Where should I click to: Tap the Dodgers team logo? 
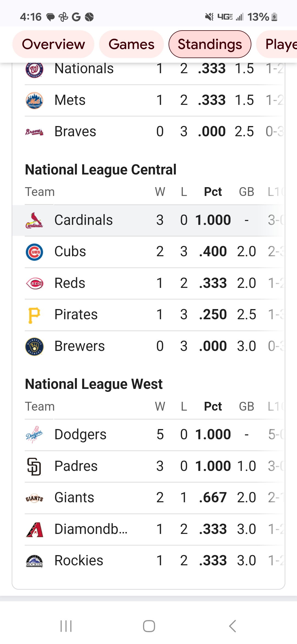coord(34,435)
